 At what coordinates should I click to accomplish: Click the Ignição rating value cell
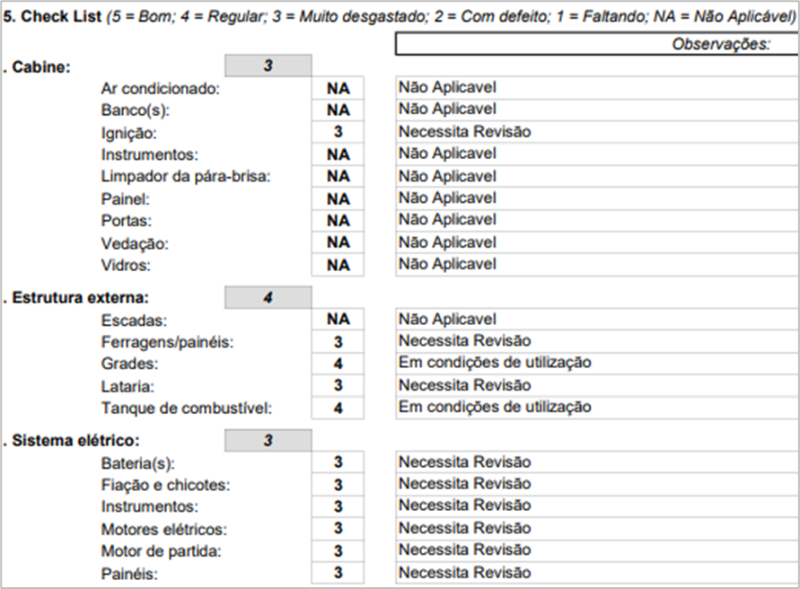tap(338, 132)
